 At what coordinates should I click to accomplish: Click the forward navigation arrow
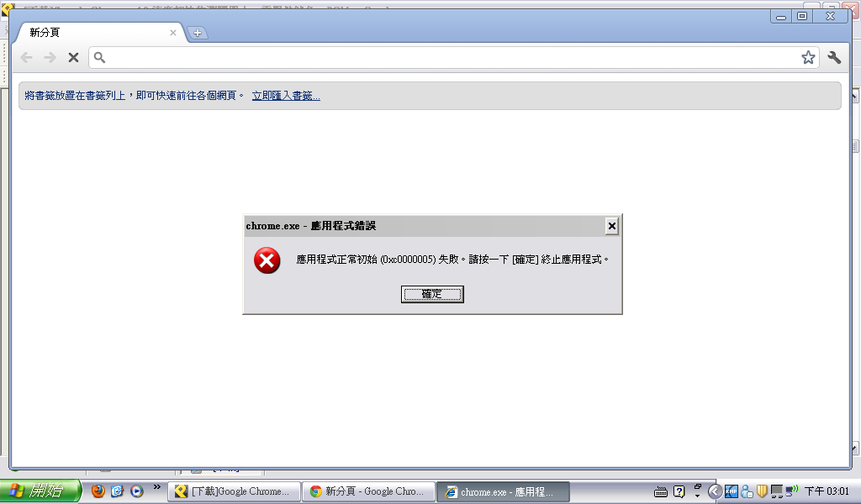tap(50, 58)
